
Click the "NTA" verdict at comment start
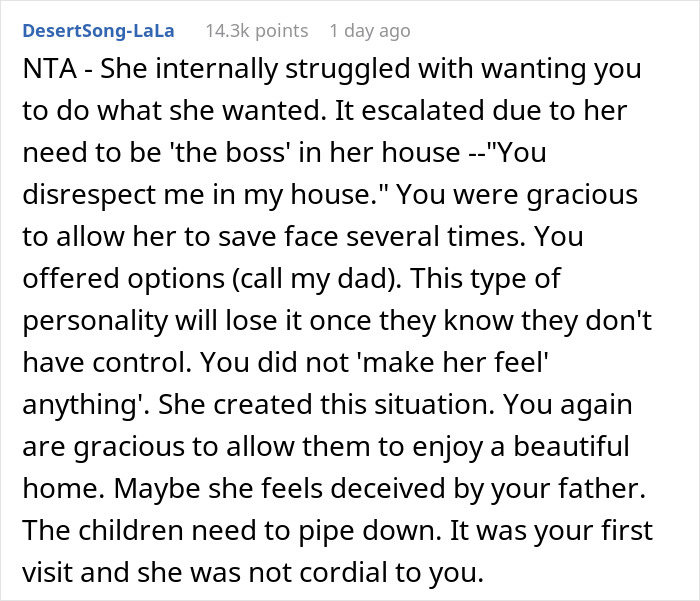(x=38, y=72)
